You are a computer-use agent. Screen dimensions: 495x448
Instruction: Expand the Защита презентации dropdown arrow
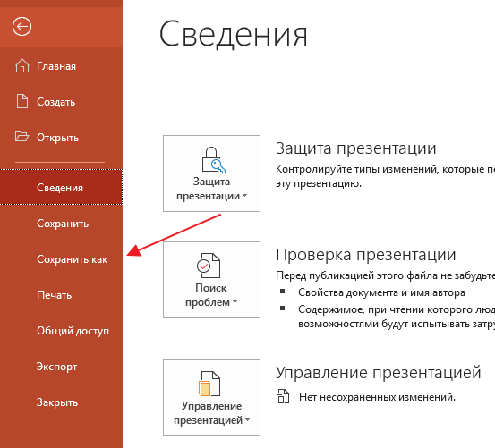244,196
